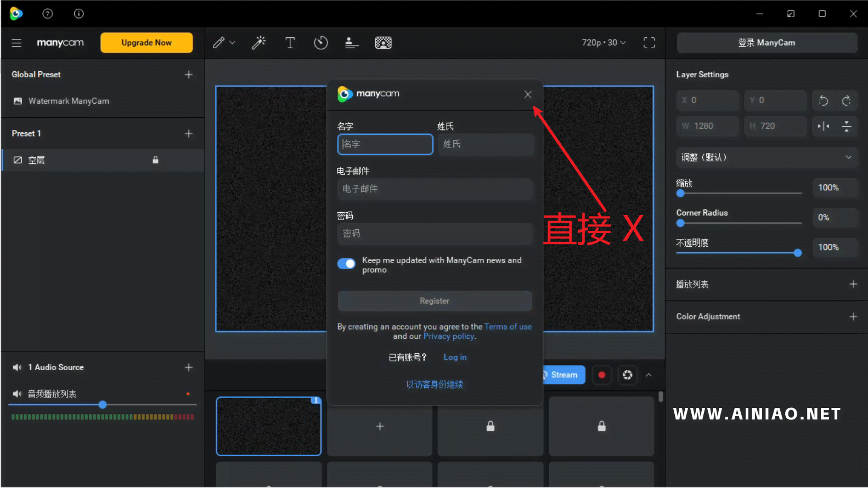Add a layer to Preset 1
The height and width of the screenshot is (488, 868).
pyautogui.click(x=189, y=134)
